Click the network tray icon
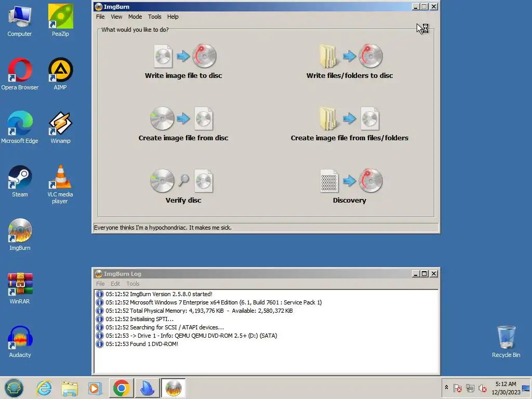 (x=470, y=388)
